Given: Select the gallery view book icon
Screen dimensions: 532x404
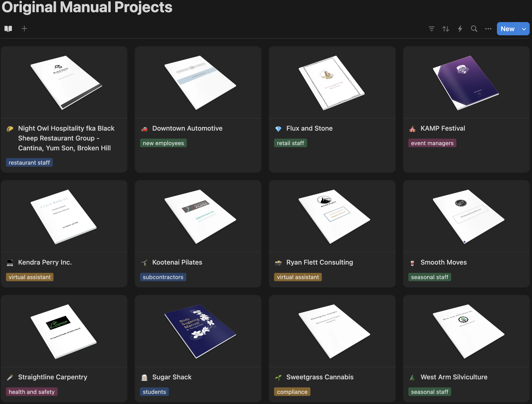Looking at the screenshot, I should (8, 29).
